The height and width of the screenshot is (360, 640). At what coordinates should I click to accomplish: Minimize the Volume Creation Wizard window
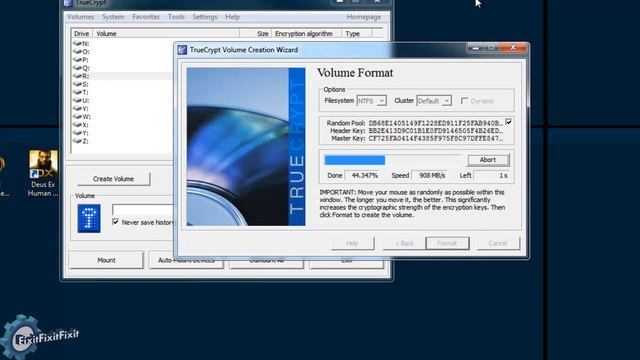475,48
